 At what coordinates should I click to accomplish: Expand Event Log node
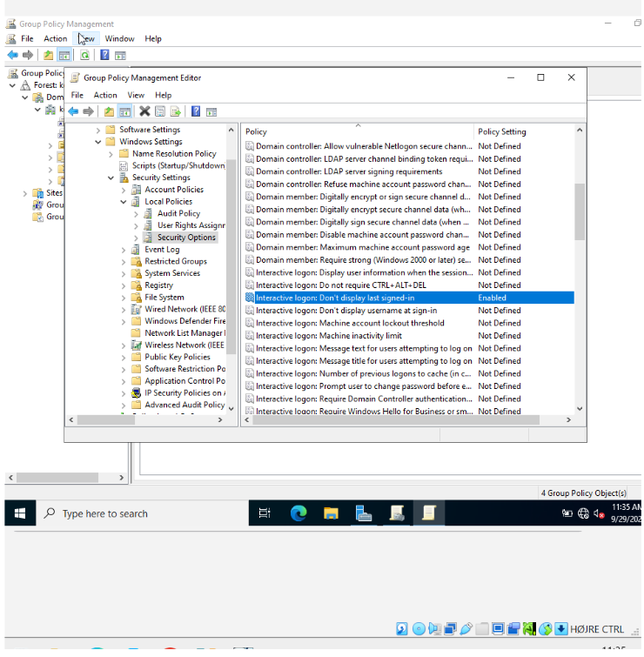pos(124,250)
